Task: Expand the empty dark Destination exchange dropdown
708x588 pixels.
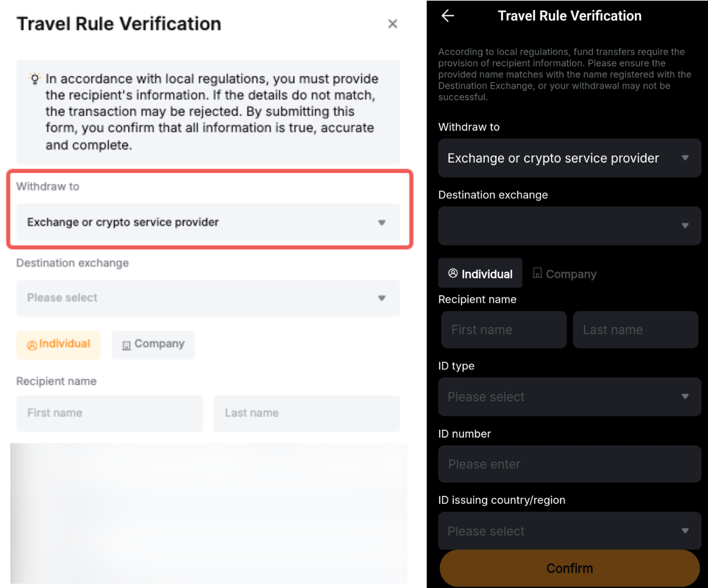Action: pyautogui.click(x=569, y=226)
